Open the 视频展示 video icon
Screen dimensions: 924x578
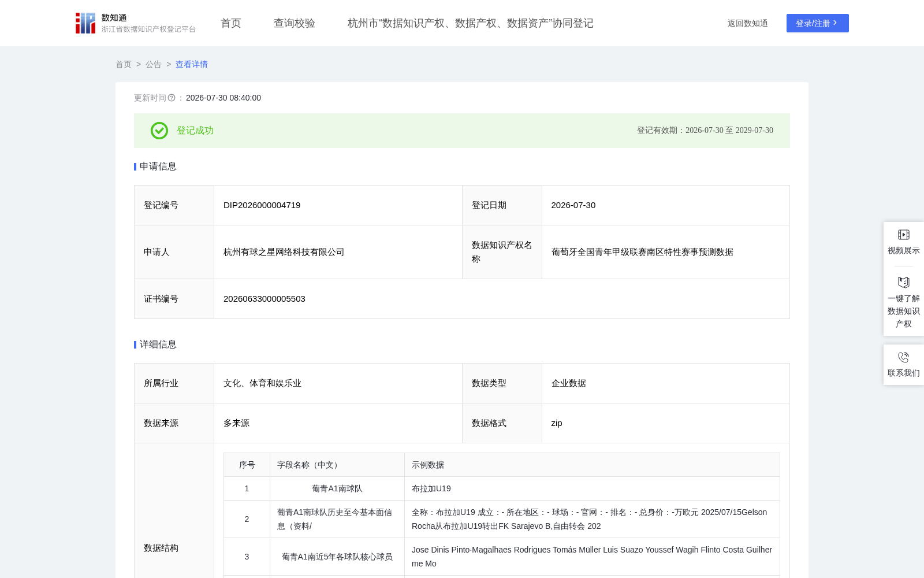click(x=904, y=235)
